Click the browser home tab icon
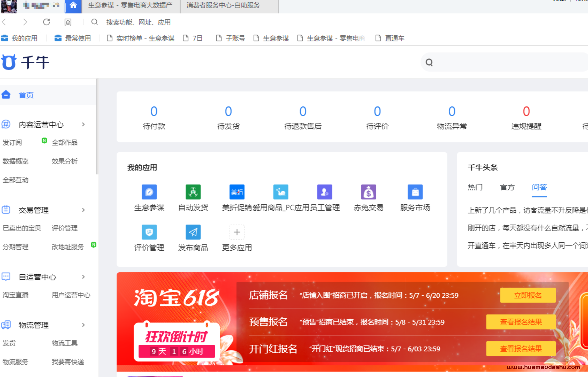This screenshot has height=377, width=588. pos(73,6)
